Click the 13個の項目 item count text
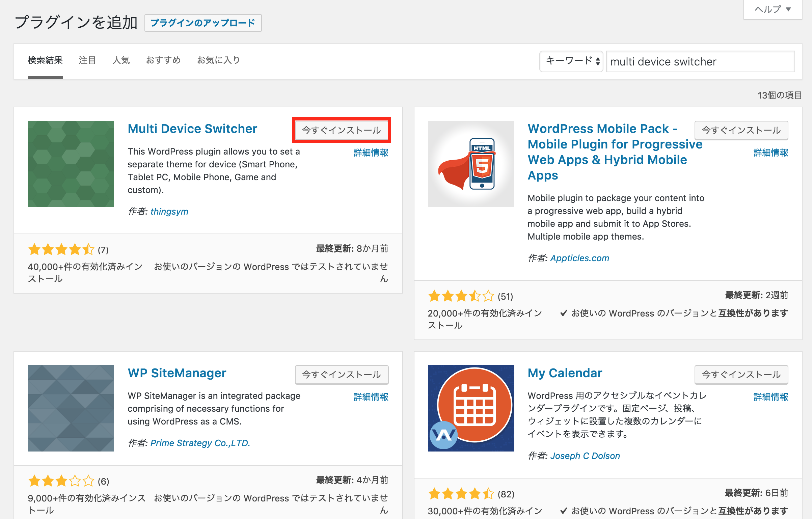 (780, 95)
